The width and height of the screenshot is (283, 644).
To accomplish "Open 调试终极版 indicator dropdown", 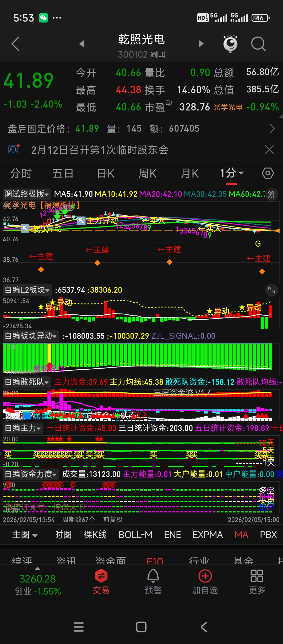I will tap(26, 194).
